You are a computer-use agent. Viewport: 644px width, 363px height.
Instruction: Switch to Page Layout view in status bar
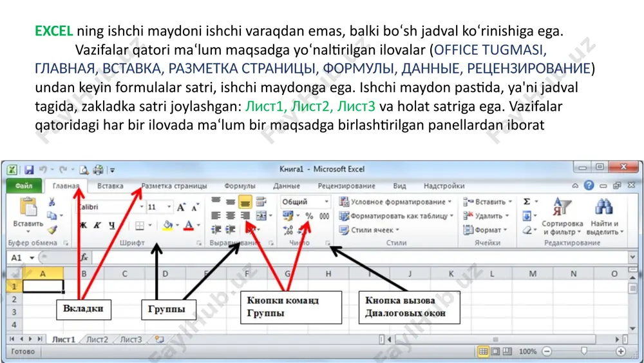[496, 351]
